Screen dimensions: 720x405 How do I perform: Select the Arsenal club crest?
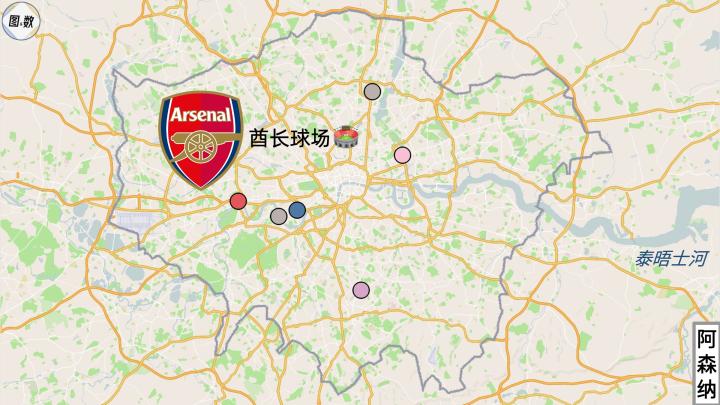(201, 140)
